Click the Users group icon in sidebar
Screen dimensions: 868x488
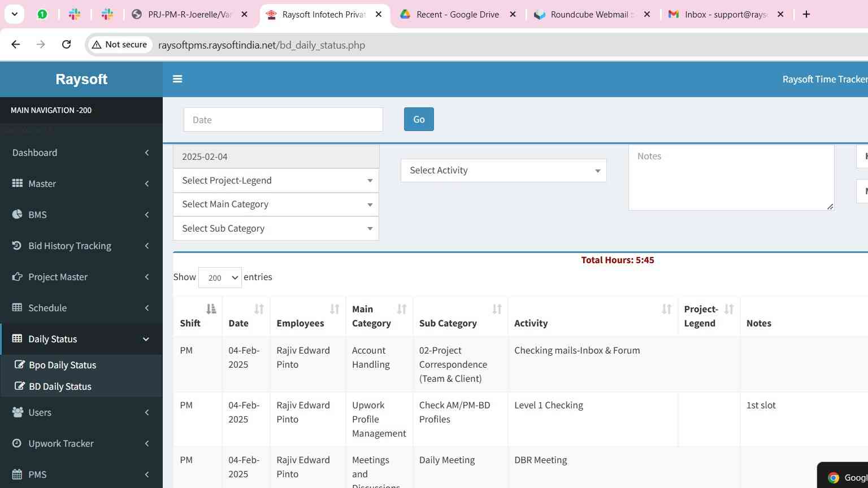(x=18, y=412)
